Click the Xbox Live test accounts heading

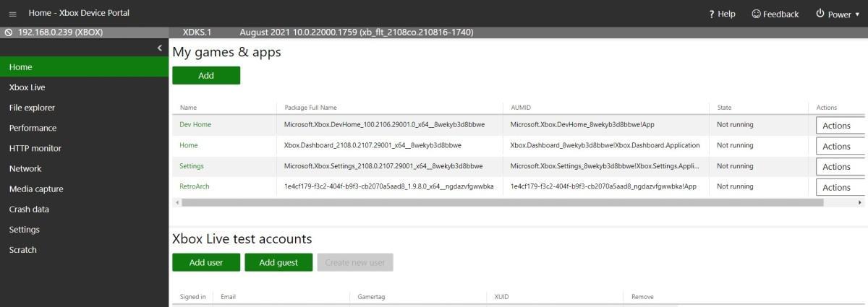[242, 238]
